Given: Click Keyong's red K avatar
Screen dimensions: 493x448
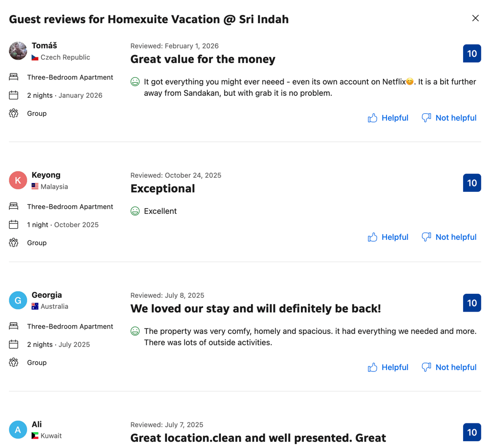Looking at the screenshot, I should click(18, 180).
